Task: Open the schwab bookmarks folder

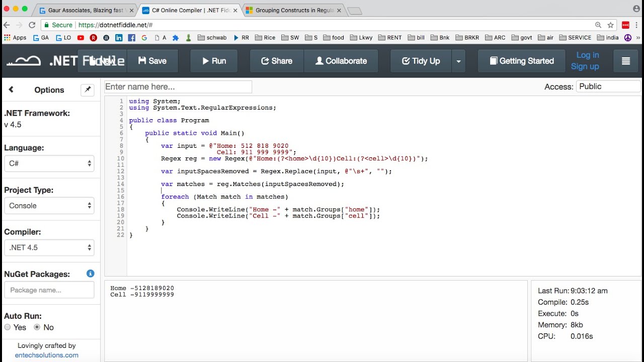Action: coord(212,38)
